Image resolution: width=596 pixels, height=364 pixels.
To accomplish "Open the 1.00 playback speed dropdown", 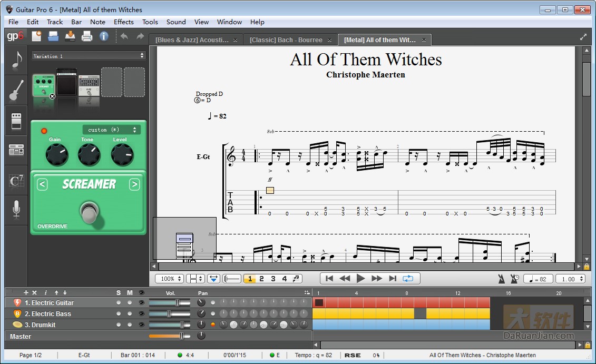I will click(570, 279).
